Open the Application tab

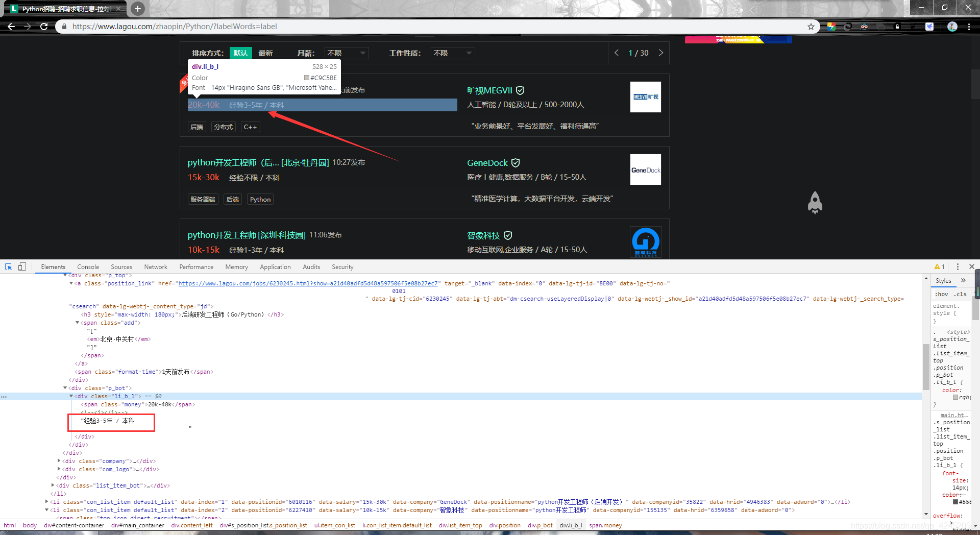click(275, 266)
